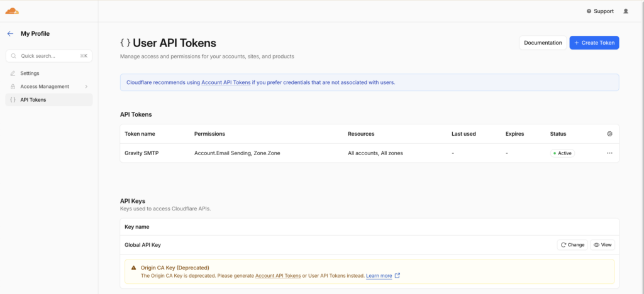Open the Support menu

coord(600,11)
